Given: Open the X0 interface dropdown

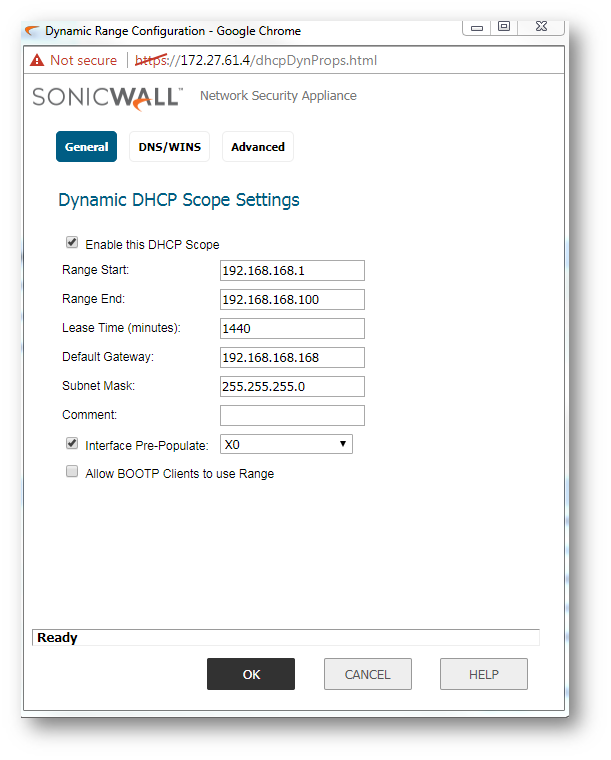Looking at the screenshot, I should tap(286, 444).
